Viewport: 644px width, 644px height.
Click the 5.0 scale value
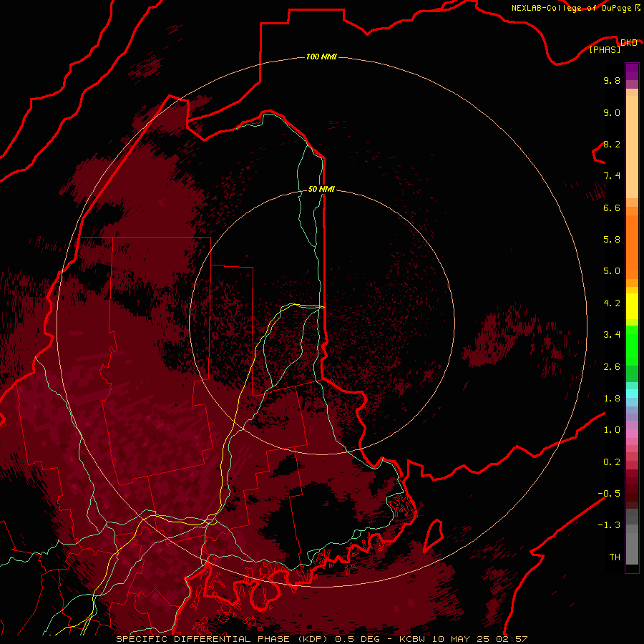(x=612, y=271)
